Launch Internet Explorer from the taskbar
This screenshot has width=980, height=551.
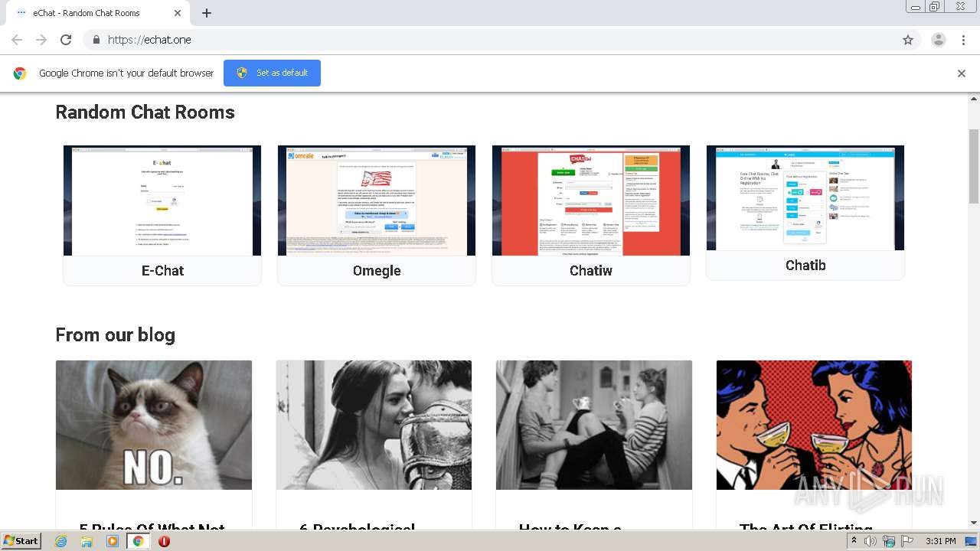(x=60, y=541)
